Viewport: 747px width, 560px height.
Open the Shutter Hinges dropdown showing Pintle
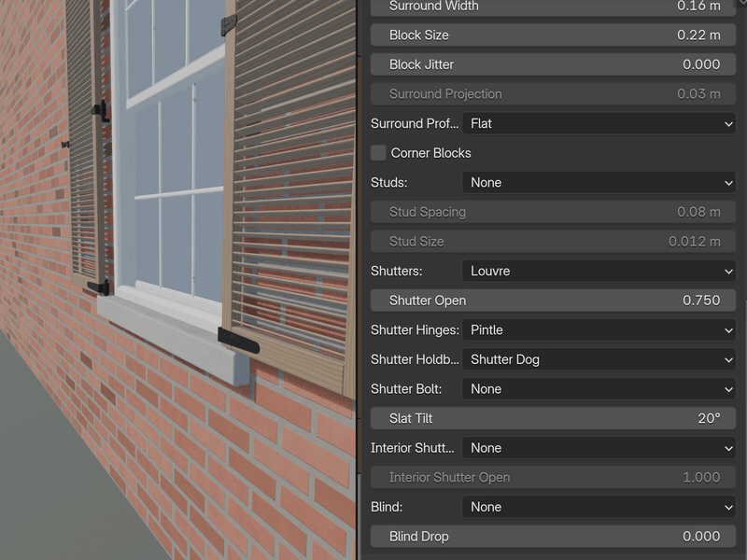click(x=599, y=330)
